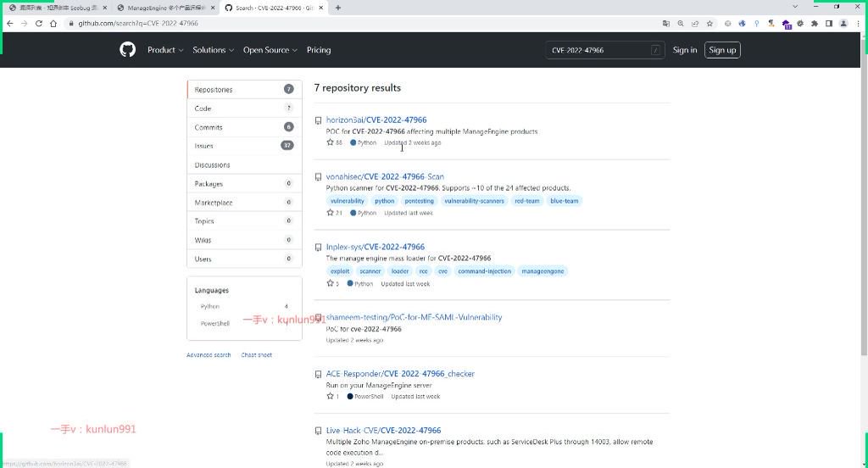This screenshot has width=868, height=468.
Task: Click the red-team topic tag
Action: (x=527, y=201)
